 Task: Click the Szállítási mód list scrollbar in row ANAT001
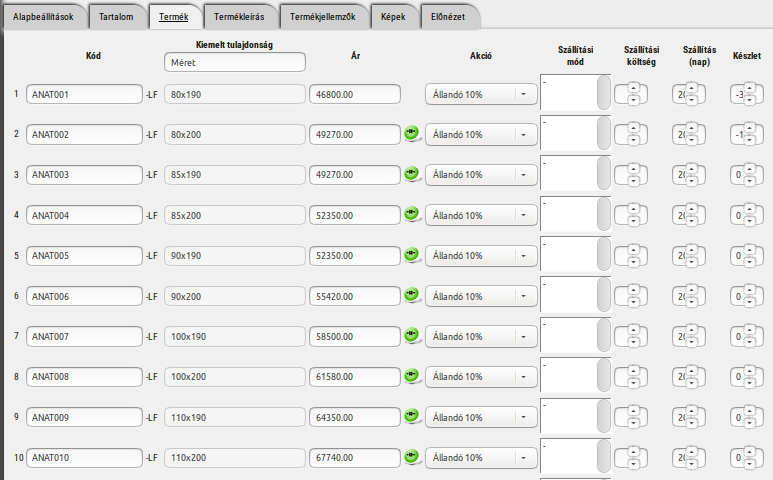[603, 92]
